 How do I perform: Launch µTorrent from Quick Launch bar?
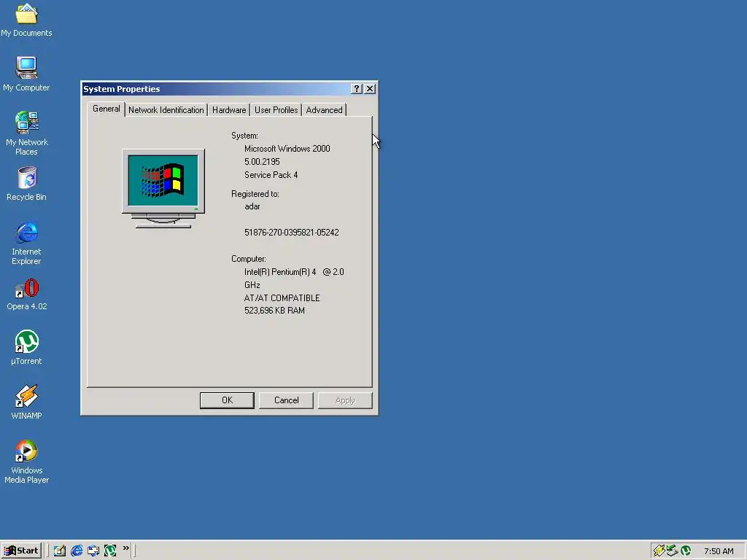click(110, 551)
